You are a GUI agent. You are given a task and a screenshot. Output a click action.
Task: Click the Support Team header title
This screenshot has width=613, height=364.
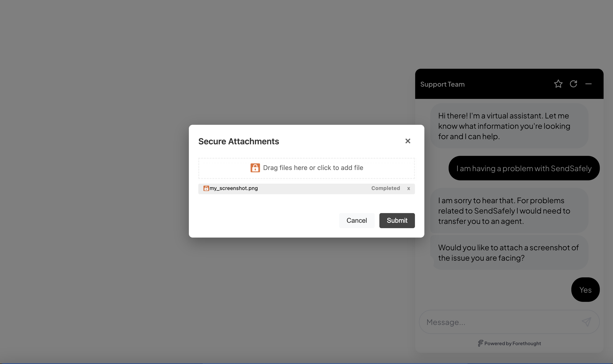442,84
